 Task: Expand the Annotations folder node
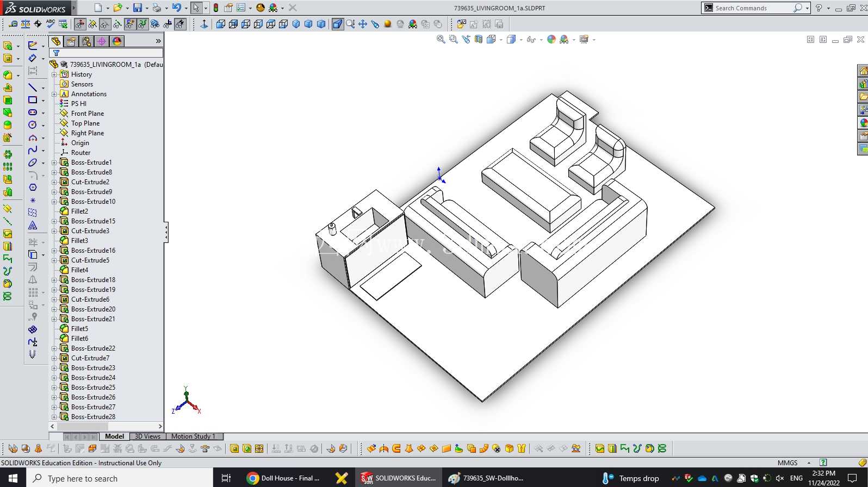pos(54,94)
